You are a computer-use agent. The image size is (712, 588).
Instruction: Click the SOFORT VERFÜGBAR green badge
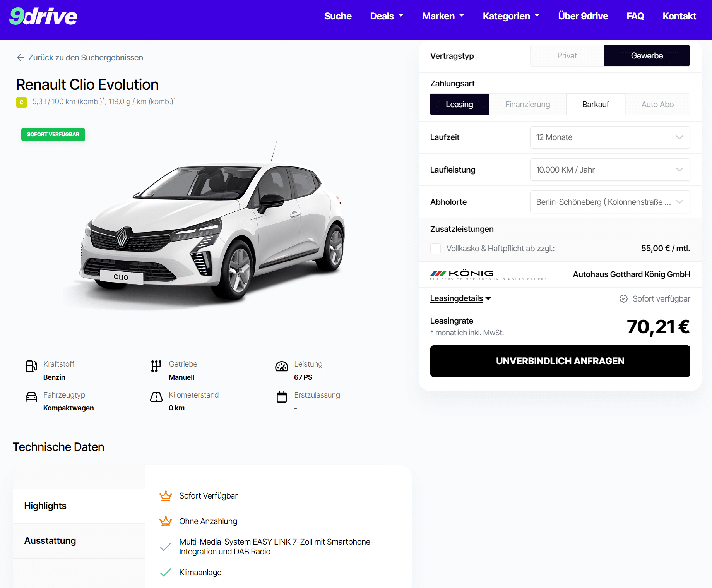(53, 135)
